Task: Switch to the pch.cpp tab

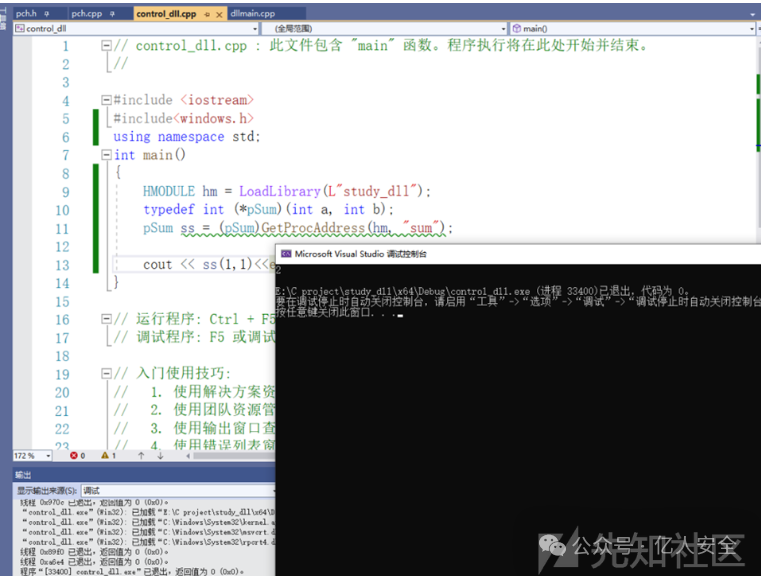Action: click(x=87, y=14)
